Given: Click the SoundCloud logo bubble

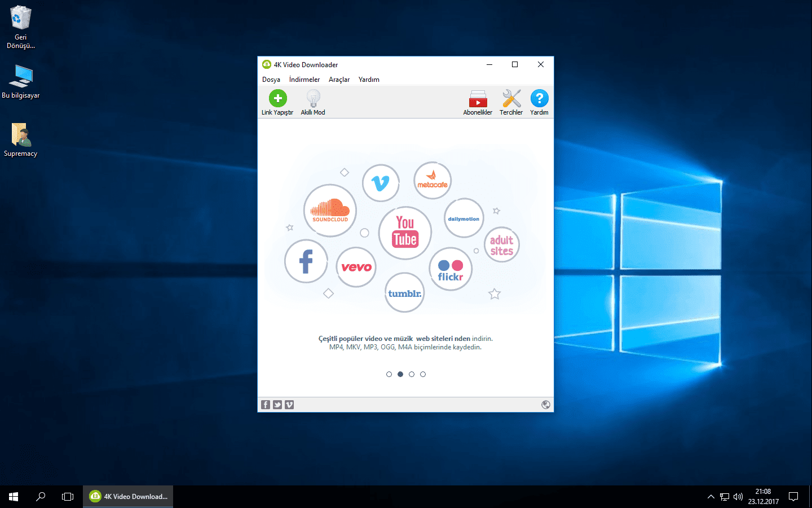Looking at the screenshot, I should [330, 211].
